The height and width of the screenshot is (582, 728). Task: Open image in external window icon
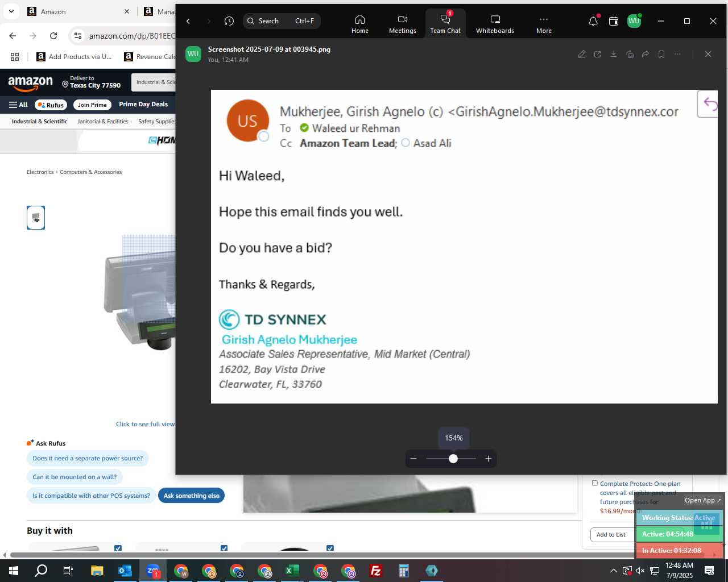pyautogui.click(x=598, y=54)
